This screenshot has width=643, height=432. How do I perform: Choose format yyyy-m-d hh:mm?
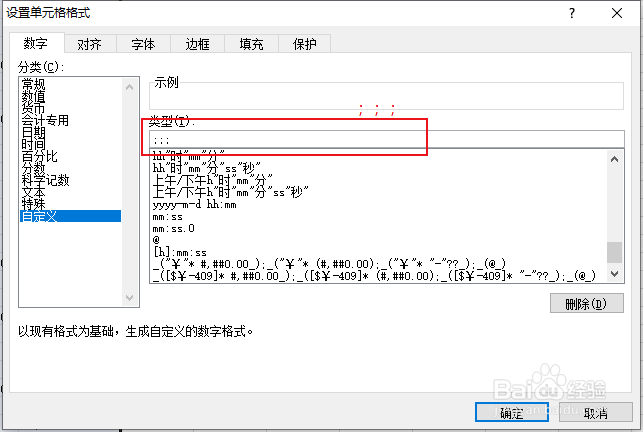[379, 204]
